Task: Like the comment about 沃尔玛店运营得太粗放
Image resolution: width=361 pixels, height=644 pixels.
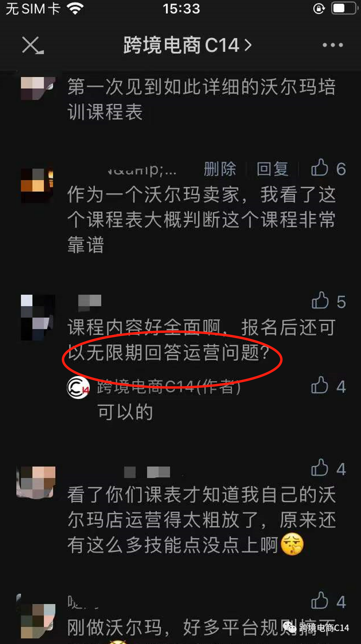Action: pos(328,469)
